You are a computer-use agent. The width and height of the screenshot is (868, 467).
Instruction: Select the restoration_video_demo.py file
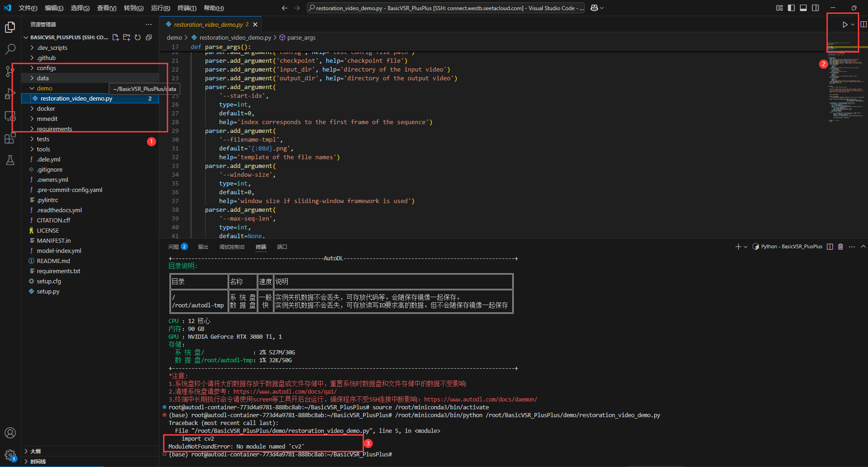pos(76,98)
